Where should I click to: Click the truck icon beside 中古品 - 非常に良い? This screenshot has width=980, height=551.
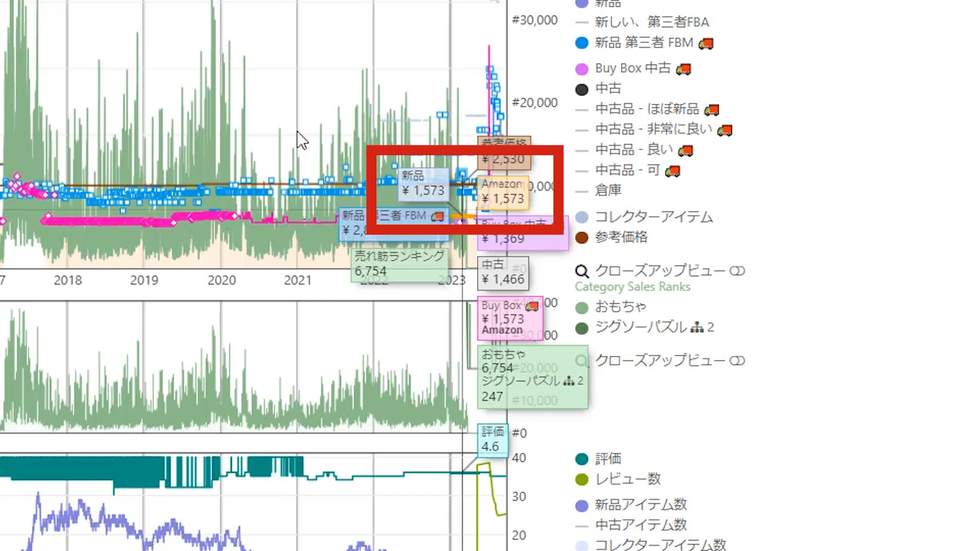point(725,130)
